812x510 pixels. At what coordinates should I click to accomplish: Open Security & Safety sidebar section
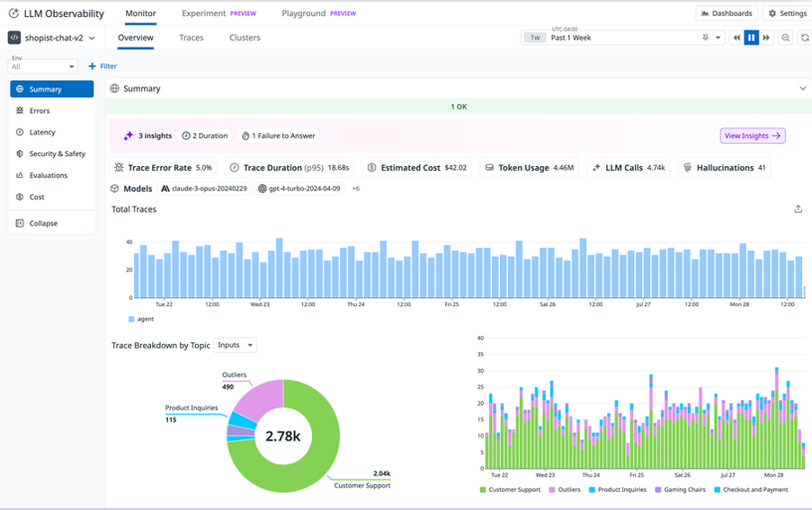(x=57, y=154)
